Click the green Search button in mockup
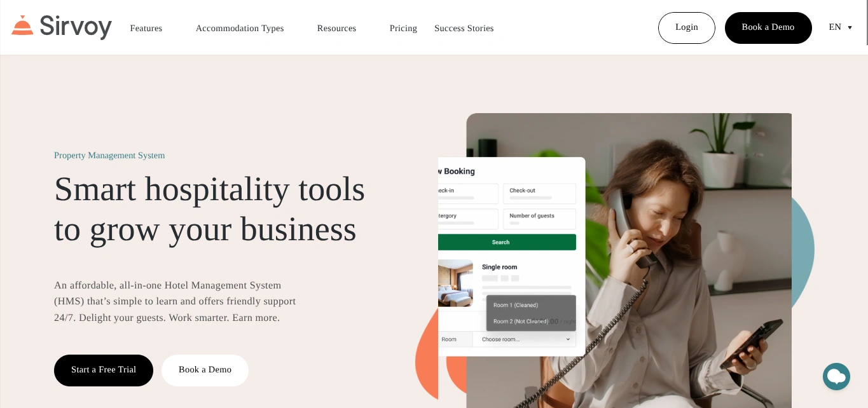 coord(507,242)
